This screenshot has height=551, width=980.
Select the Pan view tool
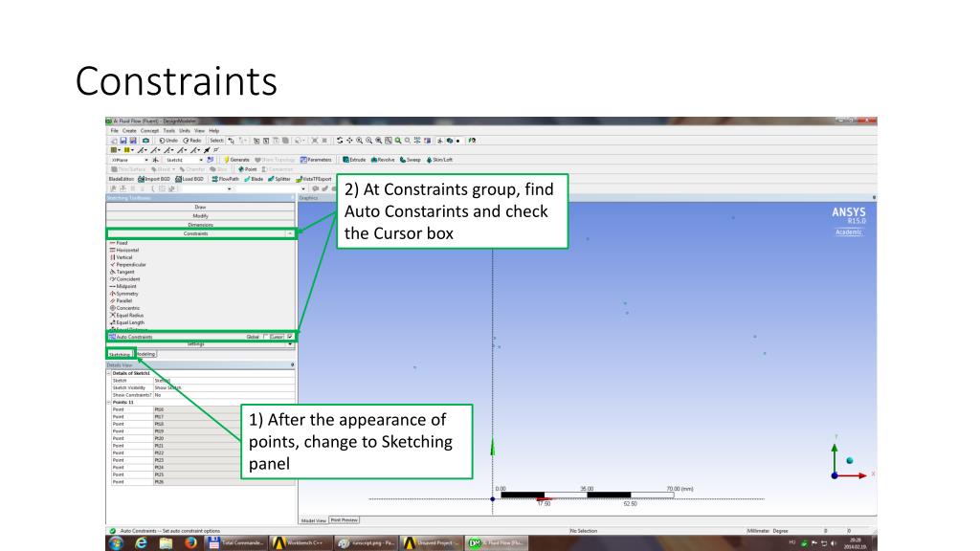349,141
